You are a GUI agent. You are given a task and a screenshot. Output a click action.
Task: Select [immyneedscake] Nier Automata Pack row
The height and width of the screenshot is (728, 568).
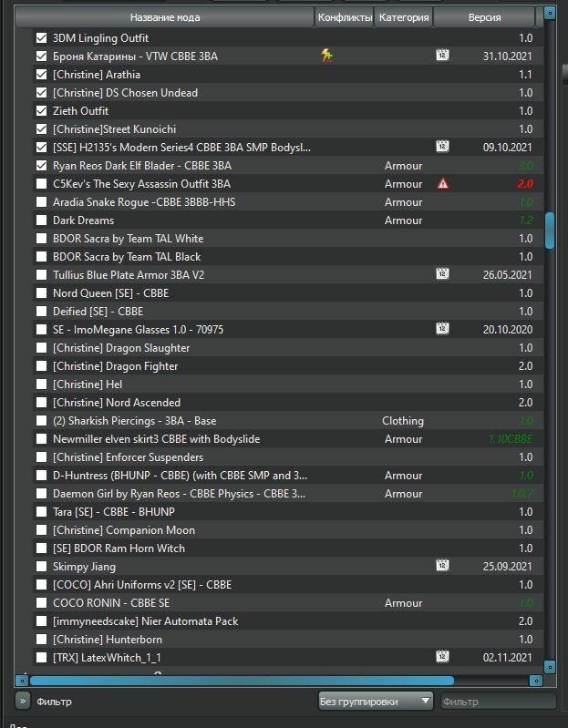point(288,620)
